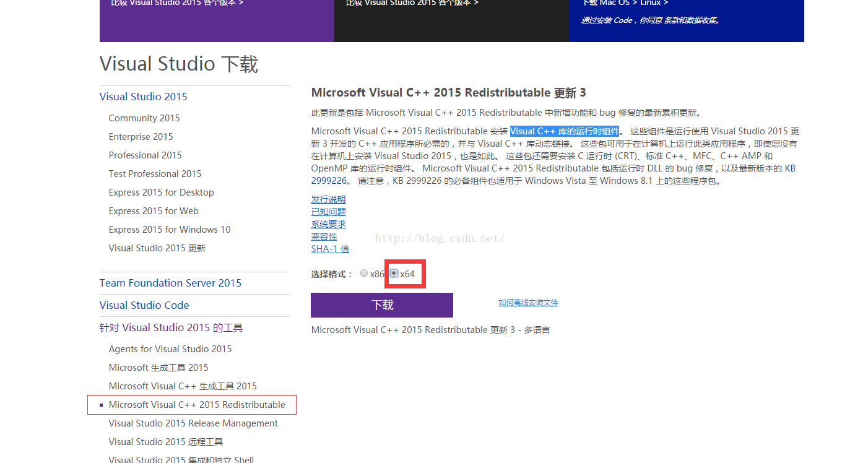Open the 兼容性 link
868x463 pixels.
(x=324, y=236)
